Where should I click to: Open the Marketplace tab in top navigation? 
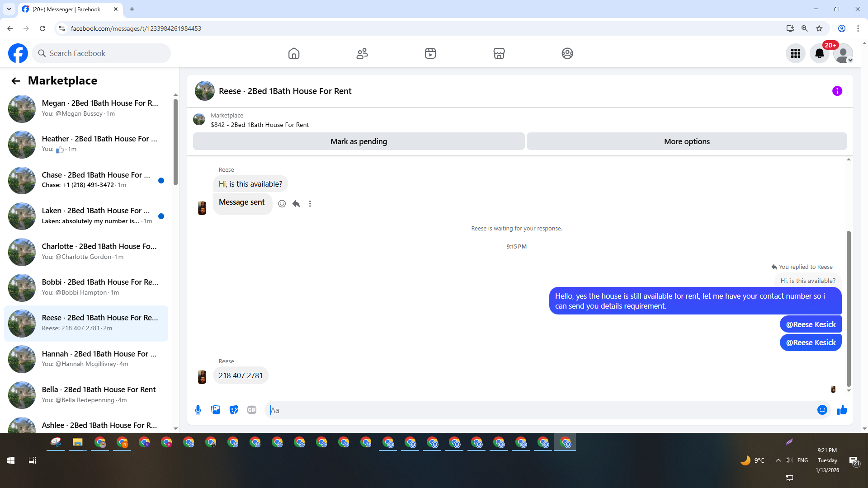[x=499, y=54]
